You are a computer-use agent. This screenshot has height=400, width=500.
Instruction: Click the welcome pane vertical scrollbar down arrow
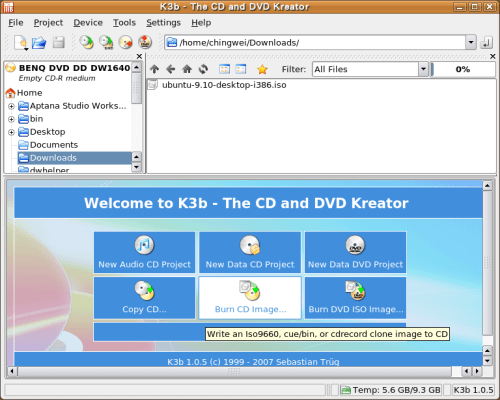coord(487,361)
